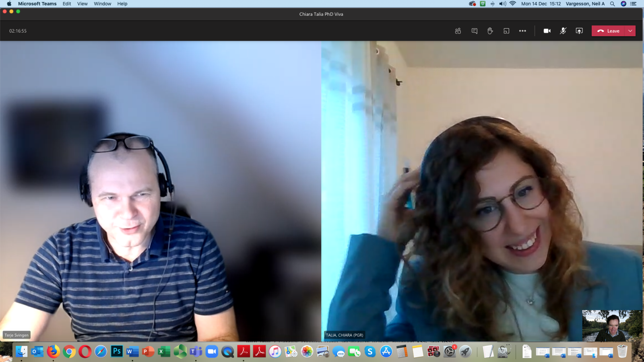The width and height of the screenshot is (644, 362).
Task: Click the Microsoft Teams app menu
Action: click(37, 4)
